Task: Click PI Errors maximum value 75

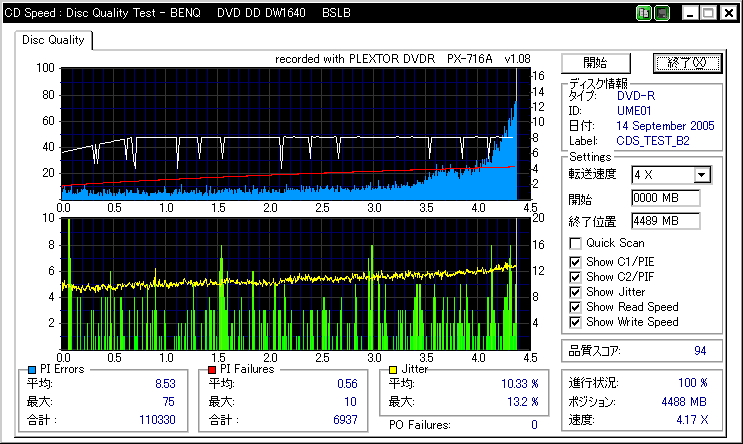Action: click(169, 402)
